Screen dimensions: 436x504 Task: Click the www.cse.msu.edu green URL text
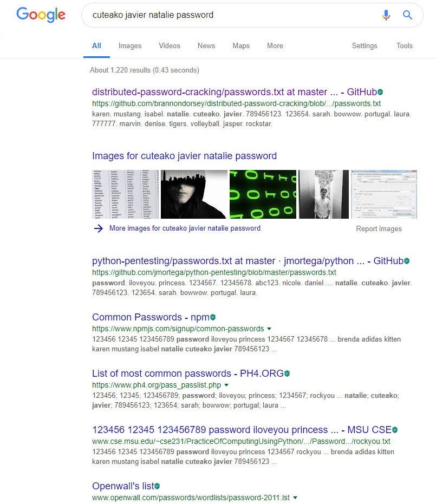coord(241,441)
